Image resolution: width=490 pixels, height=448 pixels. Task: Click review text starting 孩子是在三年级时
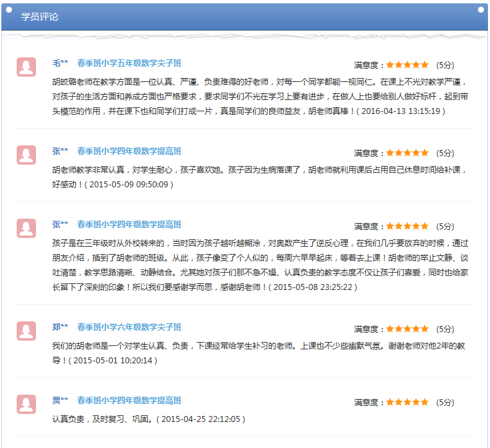pyautogui.click(x=260, y=265)
